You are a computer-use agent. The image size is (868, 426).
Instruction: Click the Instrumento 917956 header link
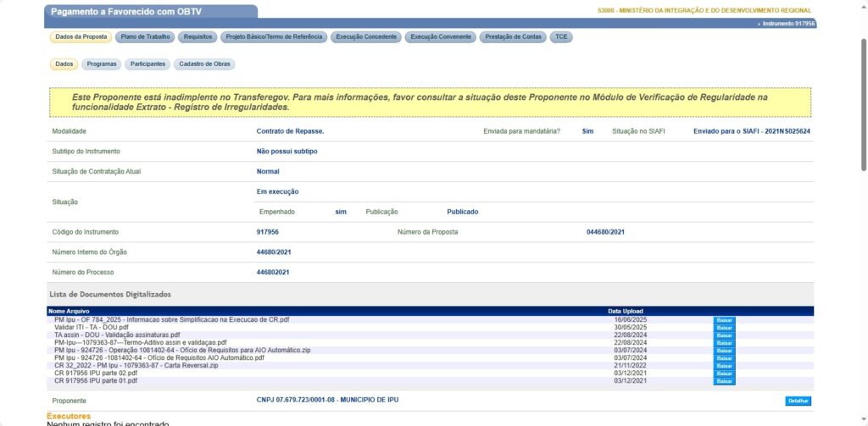coord(788,25)
